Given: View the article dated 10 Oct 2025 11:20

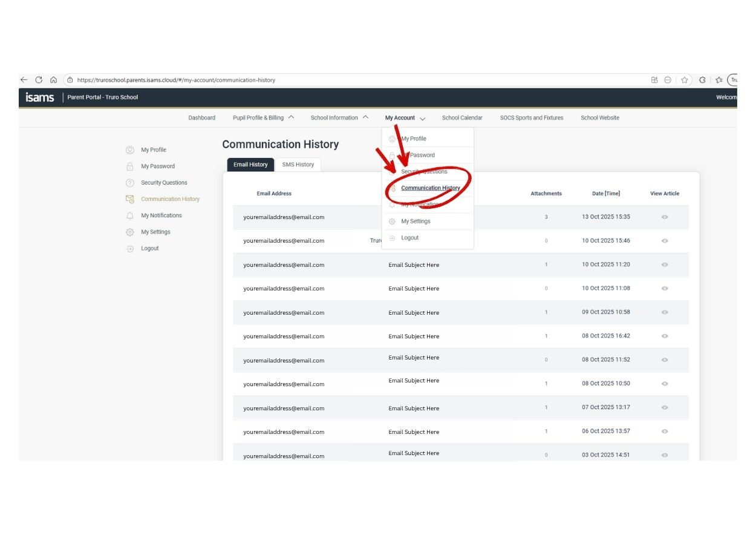Looking at the screenshot, I should coord(665,264).
